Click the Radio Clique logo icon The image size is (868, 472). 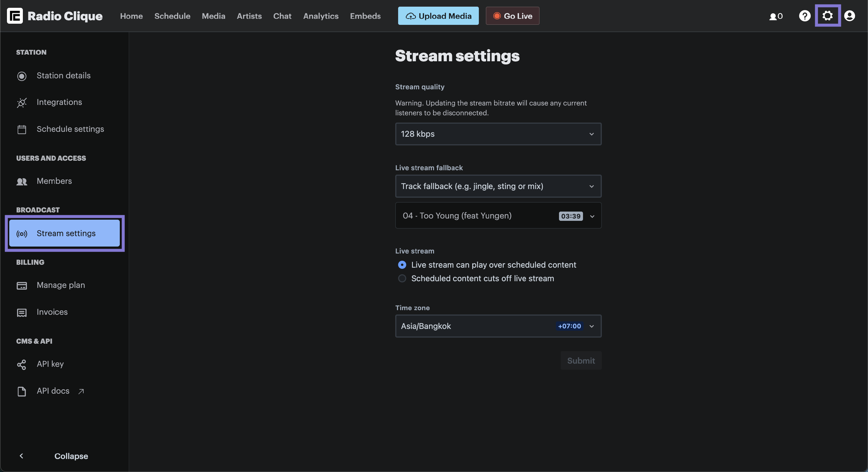15,16
